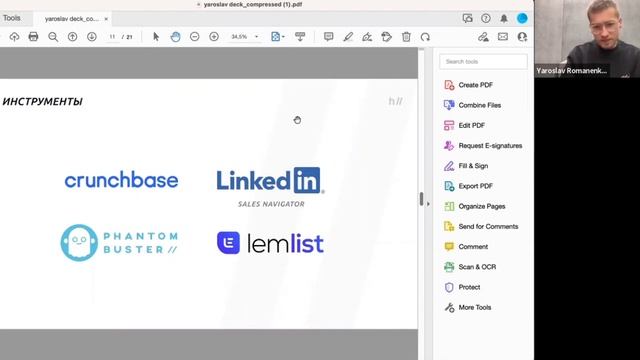The height and width of the screenshot is (360, 640).
Task: Go to next page arrow
Action: pyautogui.click(x=92, y=37)
